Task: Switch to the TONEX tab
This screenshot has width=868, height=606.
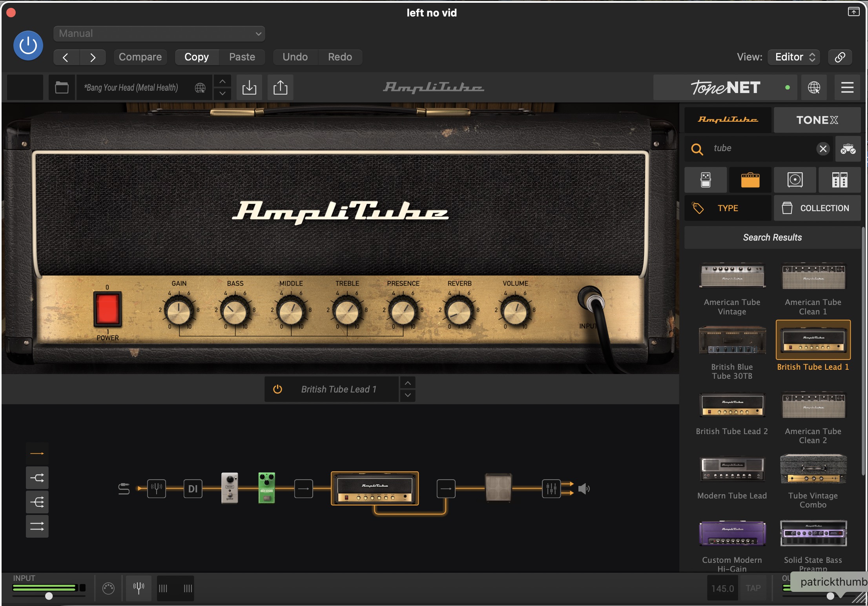Action: (817, 120)
